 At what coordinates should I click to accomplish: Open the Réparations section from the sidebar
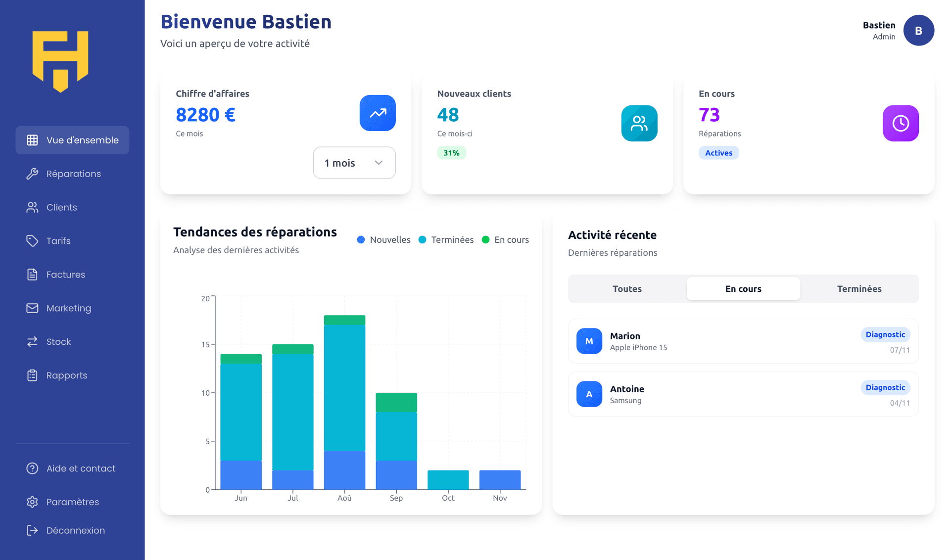[73, 174]
